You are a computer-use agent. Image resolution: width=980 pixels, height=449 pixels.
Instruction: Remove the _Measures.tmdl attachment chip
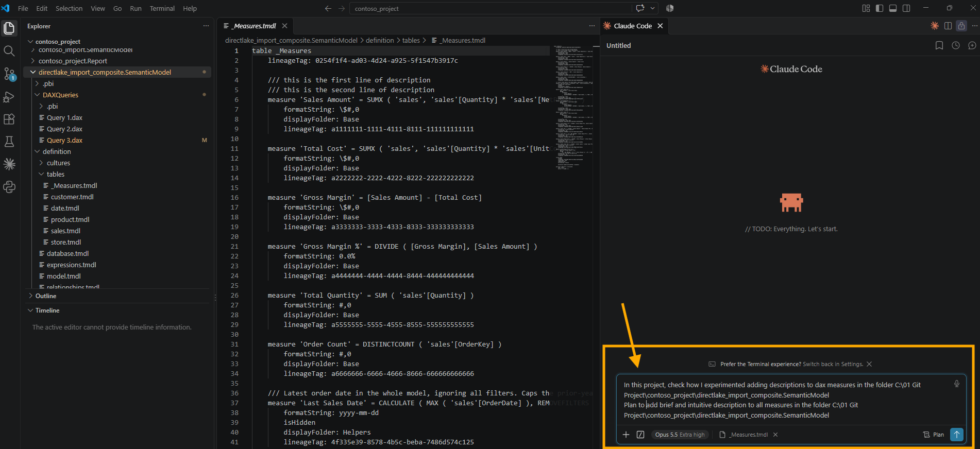(775, 435)
